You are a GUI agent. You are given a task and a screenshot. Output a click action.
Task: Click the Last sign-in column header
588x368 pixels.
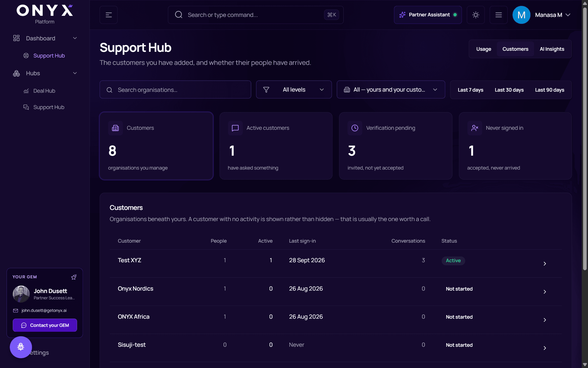click(302, 241)
